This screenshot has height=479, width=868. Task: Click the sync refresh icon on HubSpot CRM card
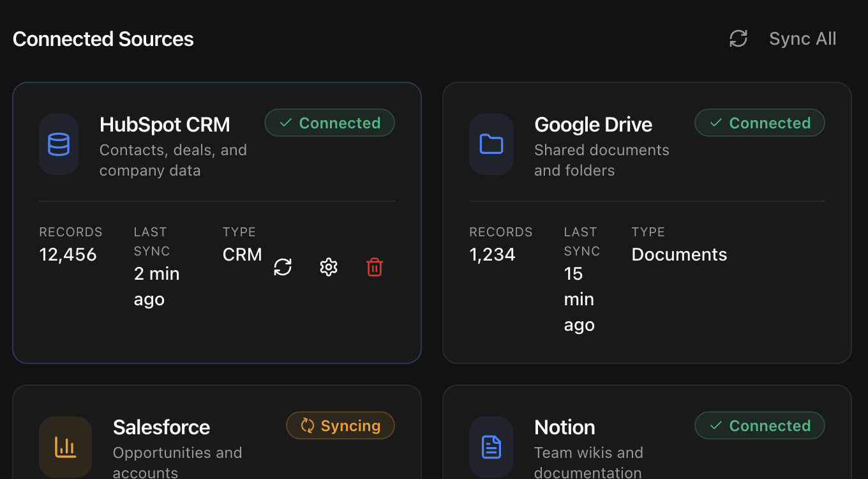[x=283, y=267]
